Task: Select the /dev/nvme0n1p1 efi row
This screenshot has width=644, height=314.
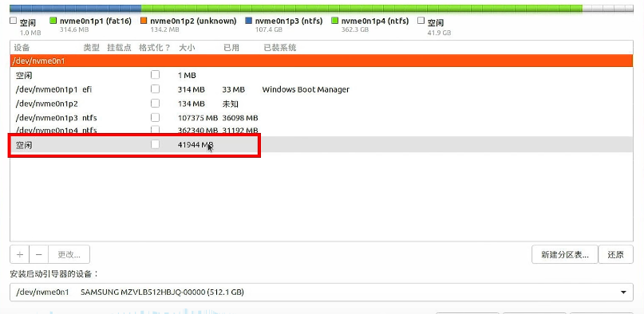Action: click(x=322, y=89)
